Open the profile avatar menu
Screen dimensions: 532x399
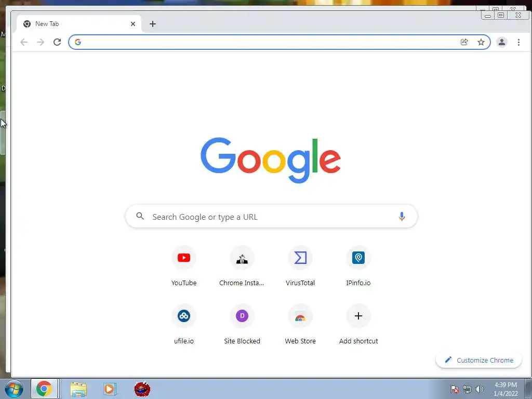(501, 42)
